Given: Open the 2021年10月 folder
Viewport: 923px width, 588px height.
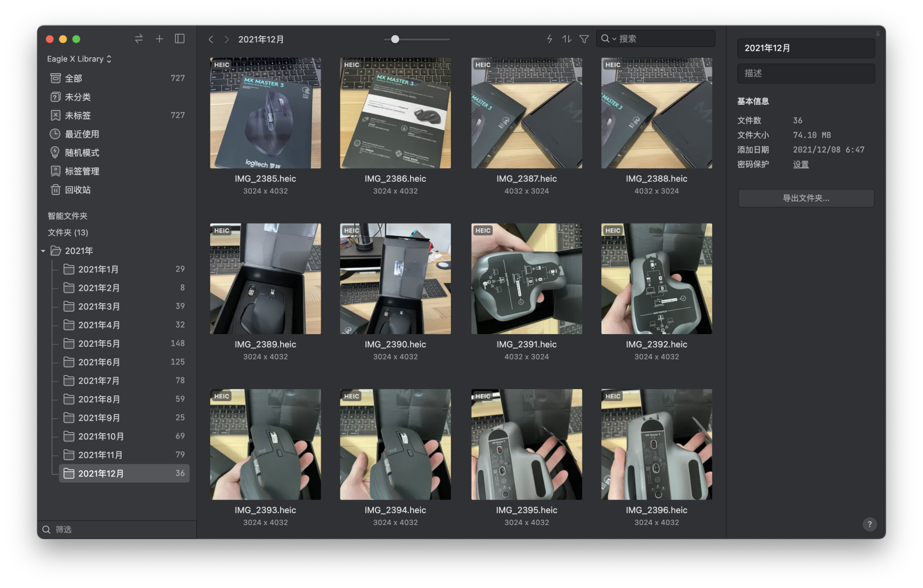Looking at the screenshot, I should click(x=124, y=436).
